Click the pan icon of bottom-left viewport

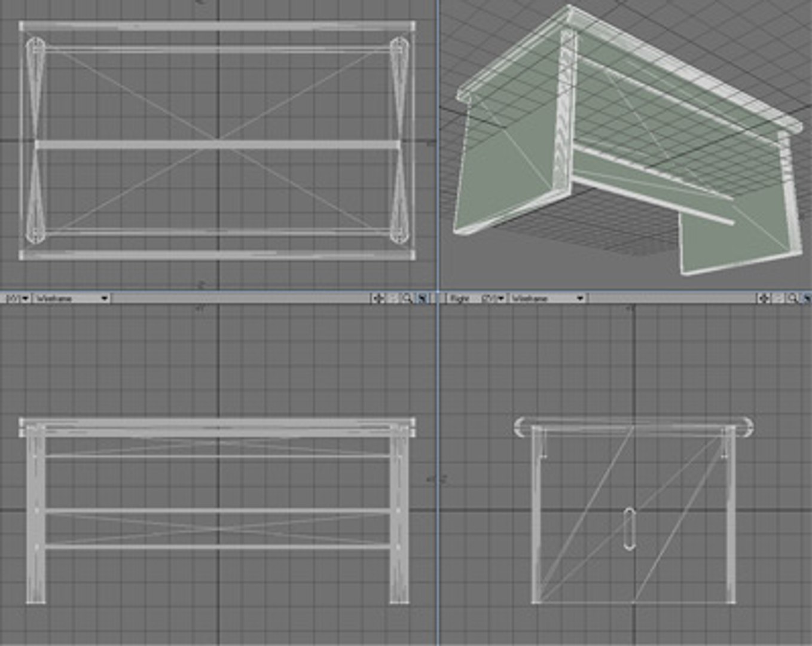click(x=378, y=298)
